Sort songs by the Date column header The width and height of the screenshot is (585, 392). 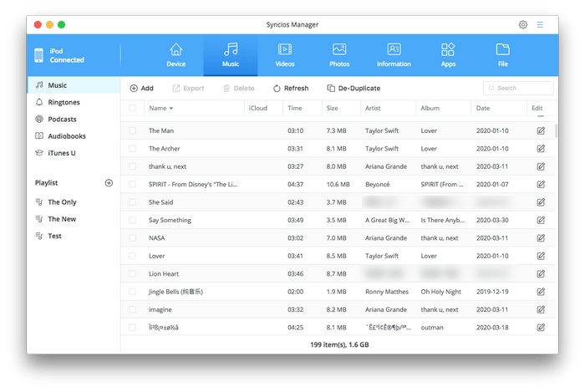[483, 108]
